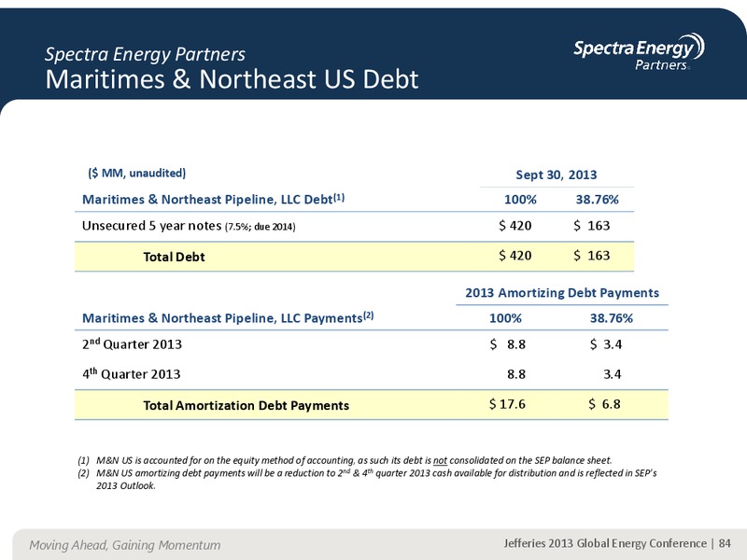Select the 'Total Debt' row label

click(174, 257)
